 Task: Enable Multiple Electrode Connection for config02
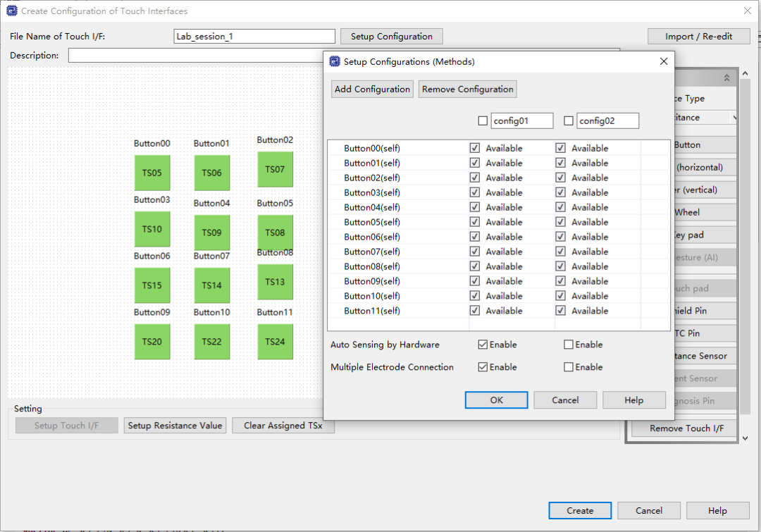click(x=569, y=367)
